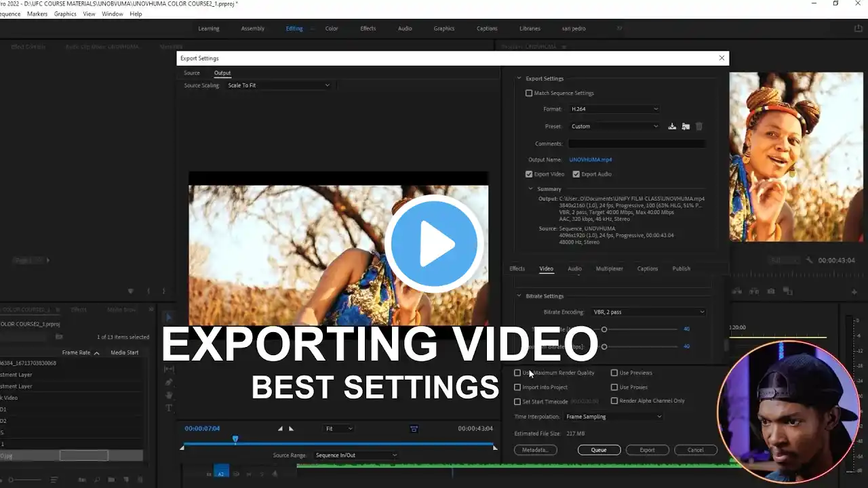
Task: Click the target bitrate slider handle
Action: click(x=604, y=329)
